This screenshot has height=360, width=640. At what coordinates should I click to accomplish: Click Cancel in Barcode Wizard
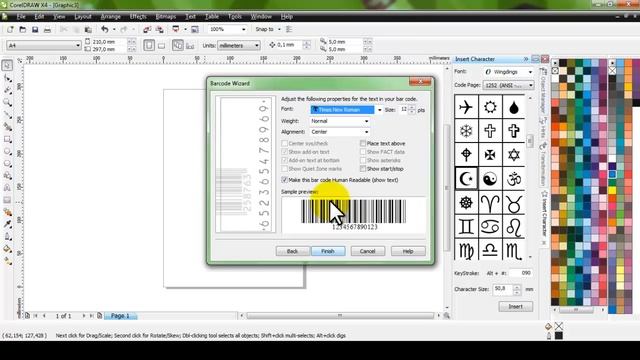pos(367,251)
